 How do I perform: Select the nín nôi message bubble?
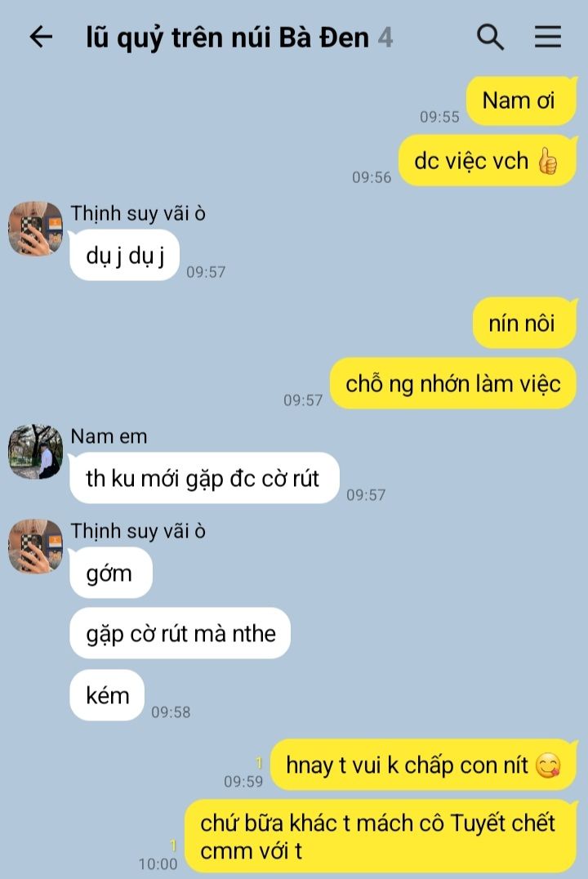coord(524,323)
